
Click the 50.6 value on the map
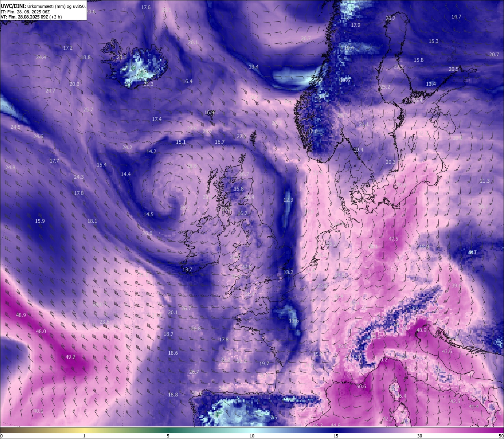361,387
